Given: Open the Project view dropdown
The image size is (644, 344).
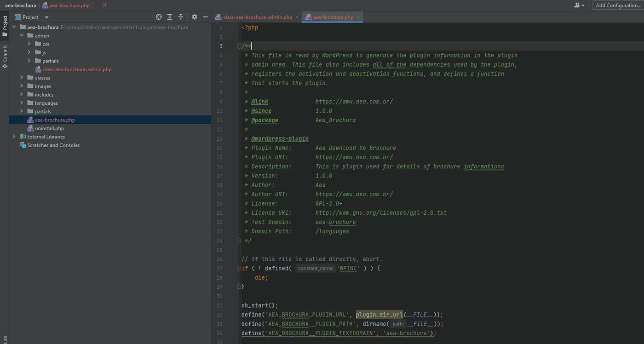Looking at the screenshot, I should click(32, 17).
